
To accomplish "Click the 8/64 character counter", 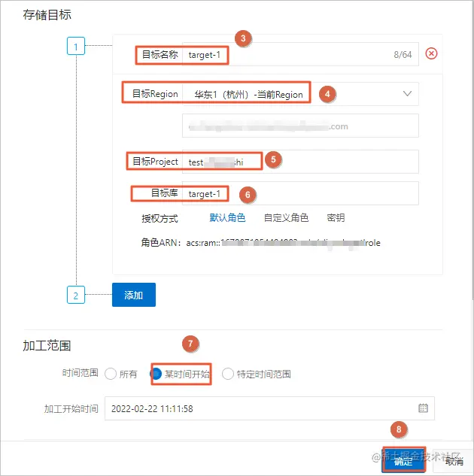I will pyautogui.click(x=403, y=55).
